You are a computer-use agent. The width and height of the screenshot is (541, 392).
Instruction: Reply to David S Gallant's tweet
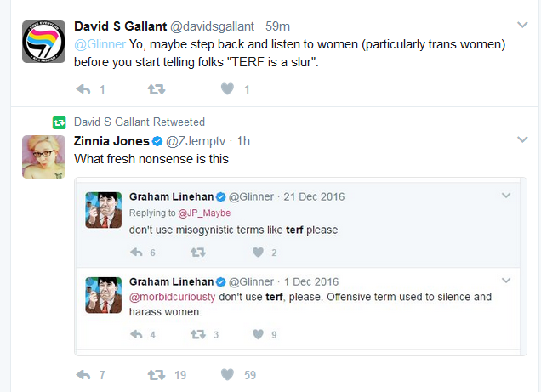83,89
